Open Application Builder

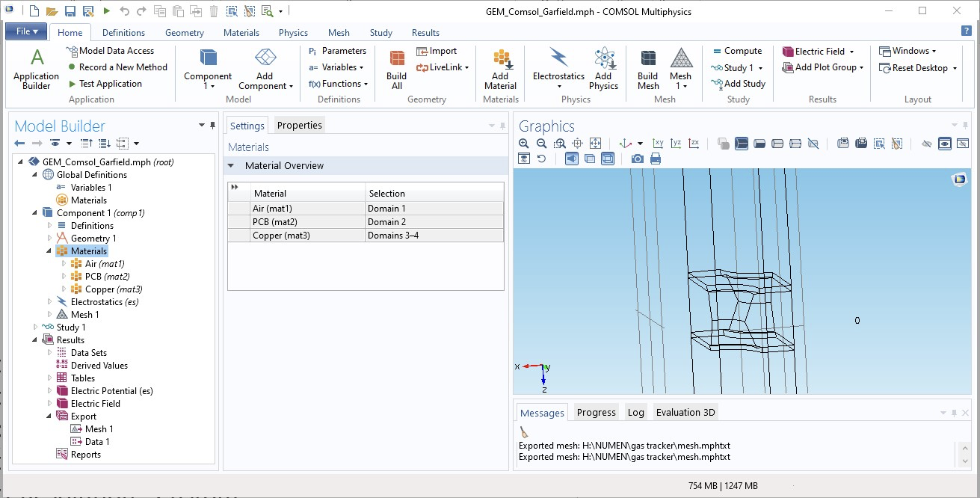coord(36,69)
